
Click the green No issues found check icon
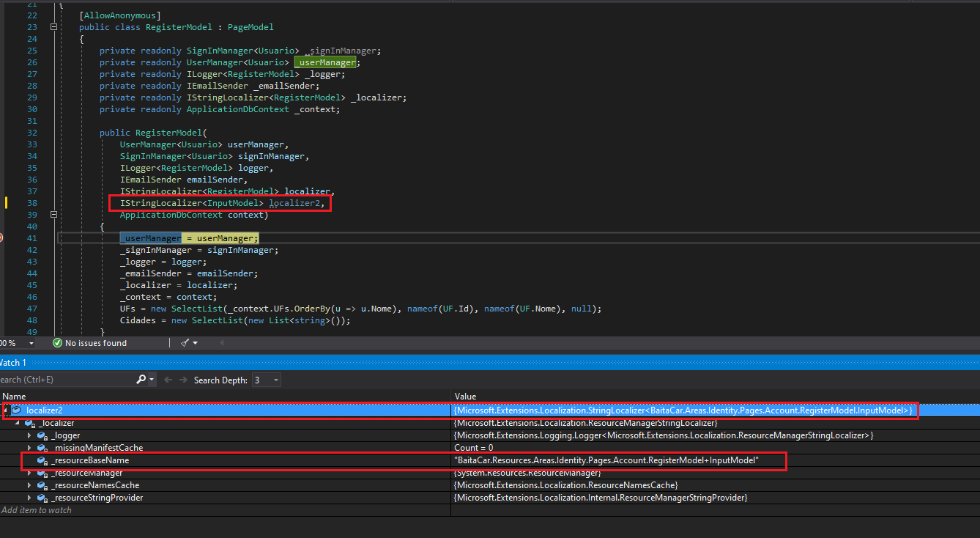pos(57,342)
